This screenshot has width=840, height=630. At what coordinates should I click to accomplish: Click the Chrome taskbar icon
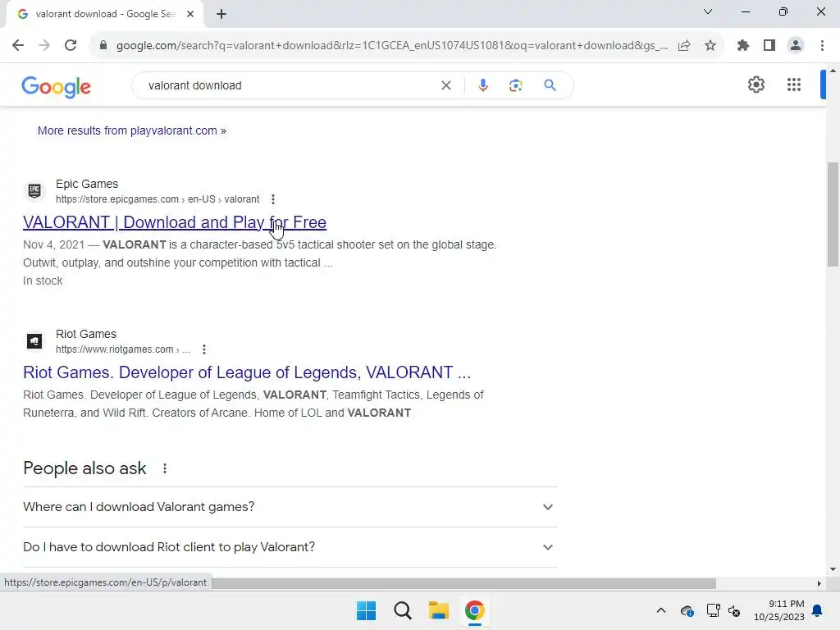click(475, 610)
